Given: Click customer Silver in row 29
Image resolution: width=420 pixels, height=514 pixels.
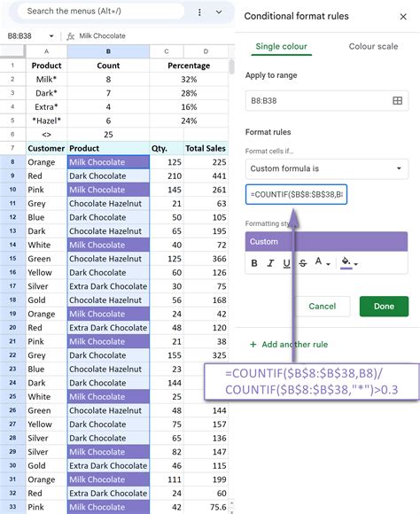Looking at the screenshot, I should (47, 452).
